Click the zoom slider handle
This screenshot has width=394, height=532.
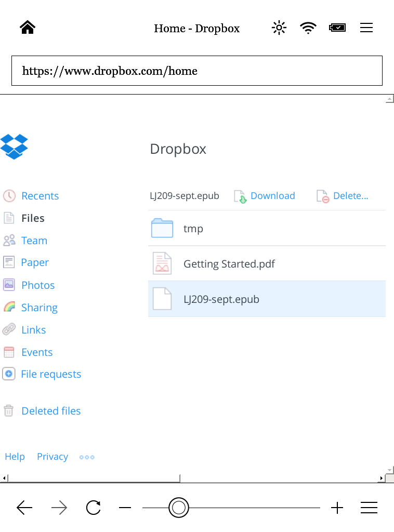178,508
